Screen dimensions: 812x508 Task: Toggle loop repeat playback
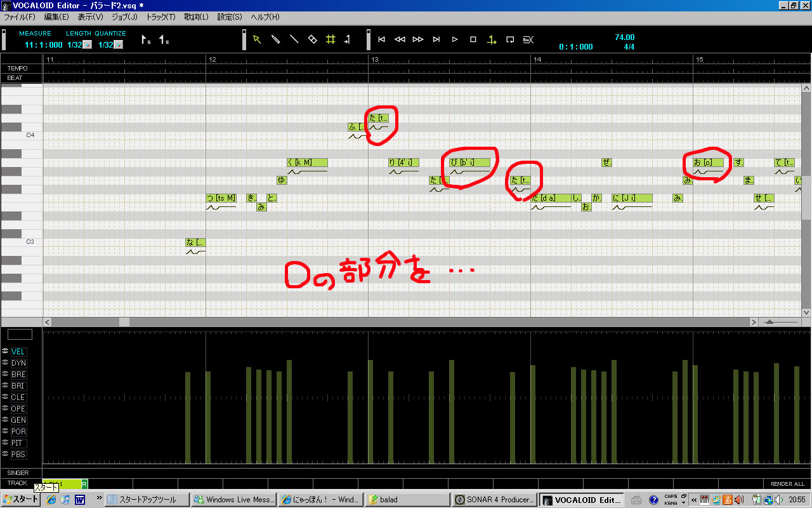[x=510, y=39]
